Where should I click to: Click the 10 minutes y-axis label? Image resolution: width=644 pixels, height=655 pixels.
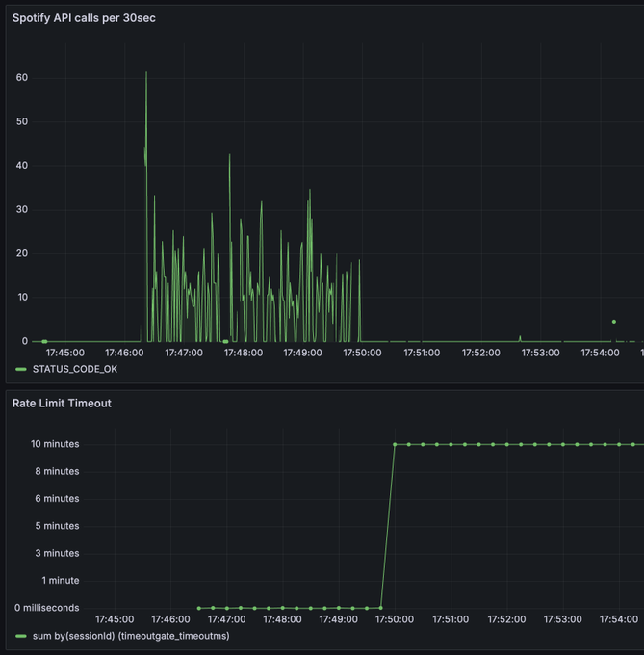tap(55, 444)
